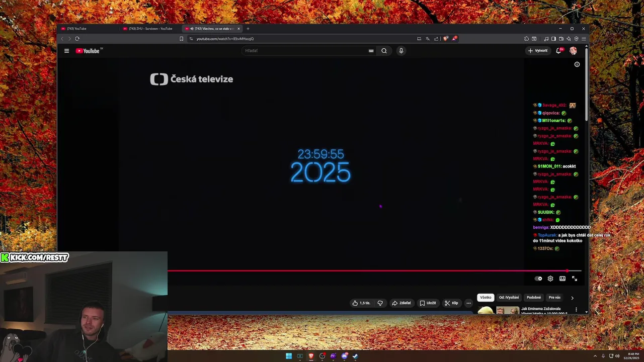644x362 pixels.
Task: Open taskbar clock showing 8:48 PM
Action: pos(631,356)
